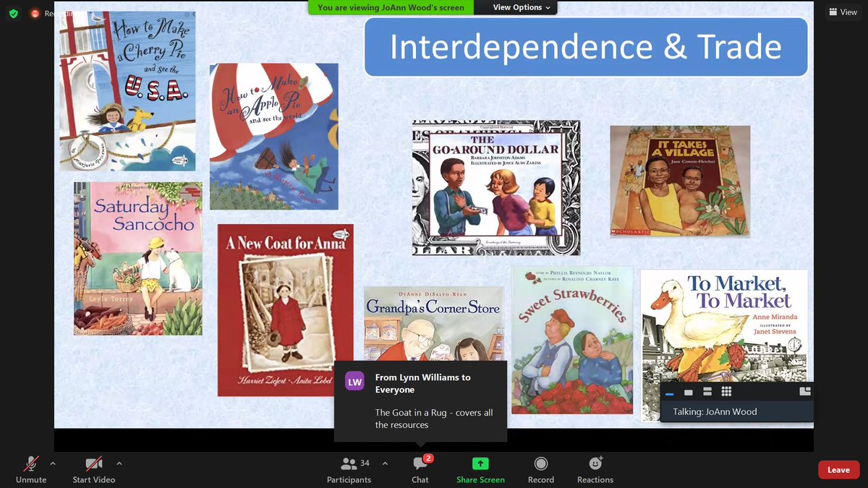Expand video options arrow next to Start Video
868x488 pixels.
[x=119, y=463]
